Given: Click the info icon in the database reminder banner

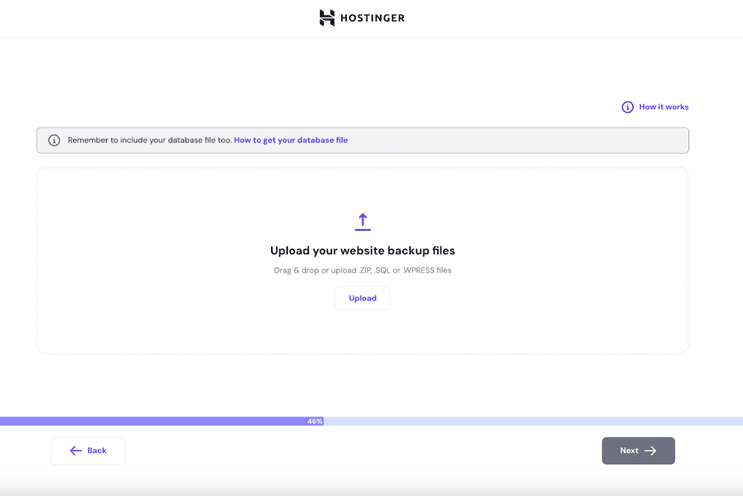Looking at the screenshot, I should click(54, 140).
